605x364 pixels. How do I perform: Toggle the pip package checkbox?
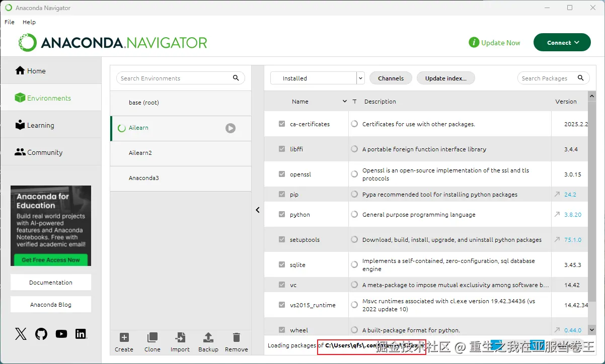[x=282, y=194]
